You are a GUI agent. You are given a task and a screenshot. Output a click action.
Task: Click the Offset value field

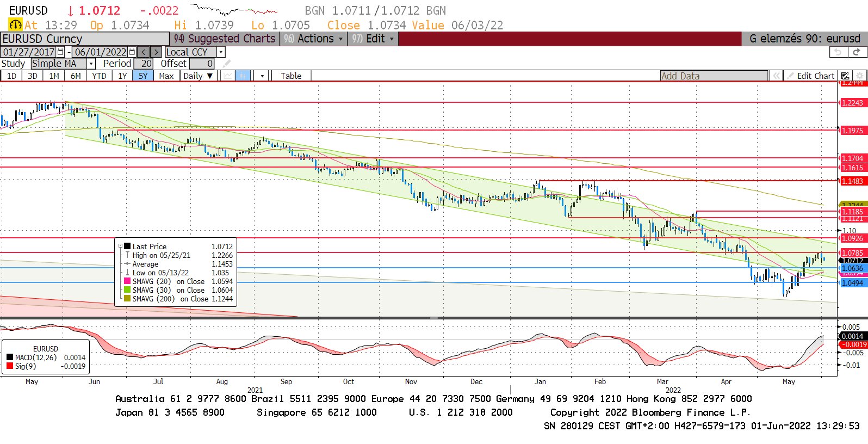click(202, 64)
